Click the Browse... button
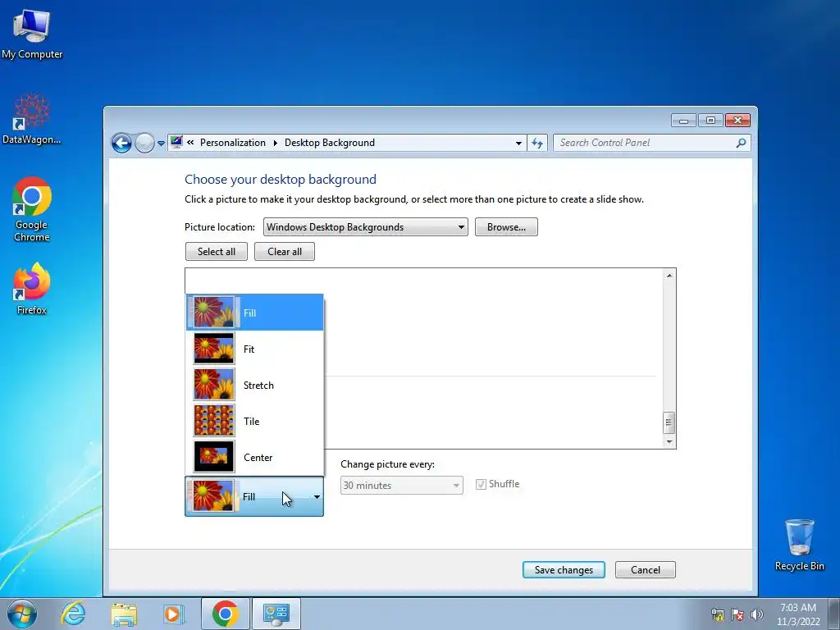 click(x=506, y=227)
